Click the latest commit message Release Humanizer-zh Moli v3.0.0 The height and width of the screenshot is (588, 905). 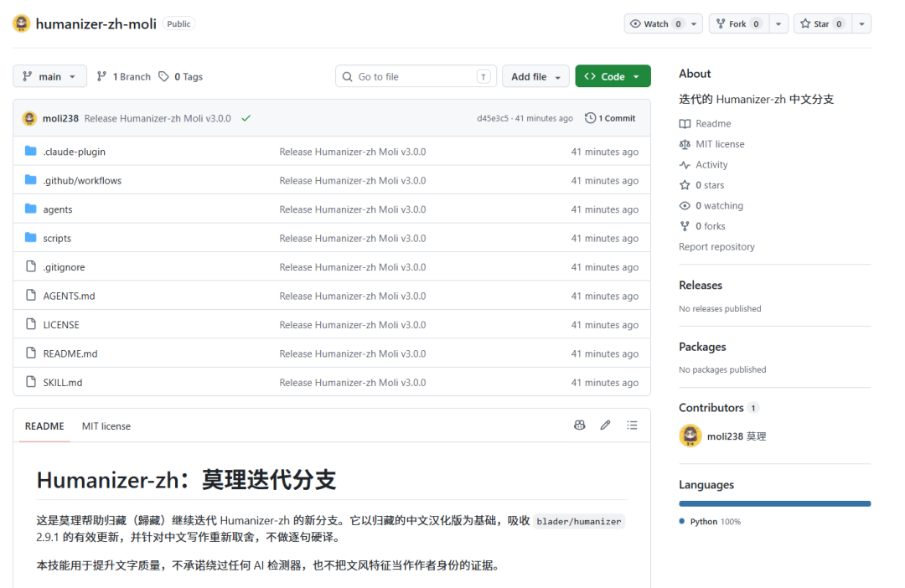tap(158, 118)
